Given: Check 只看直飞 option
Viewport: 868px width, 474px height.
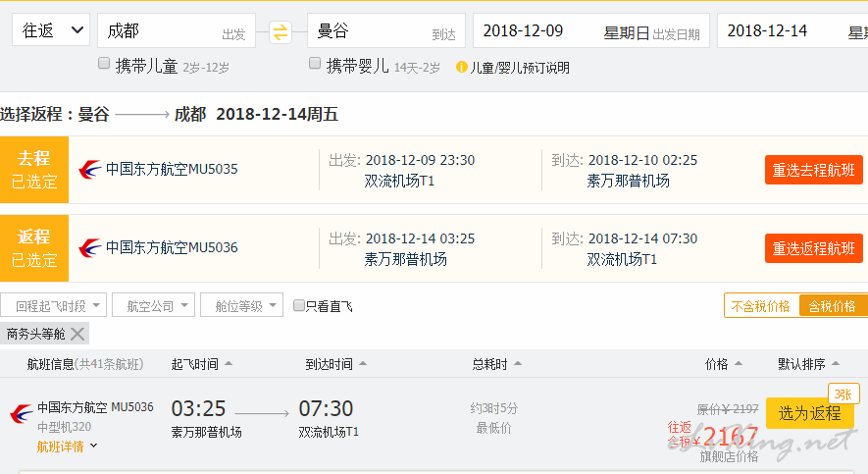Looking at the screenshot, I should [x=299, y=306].
